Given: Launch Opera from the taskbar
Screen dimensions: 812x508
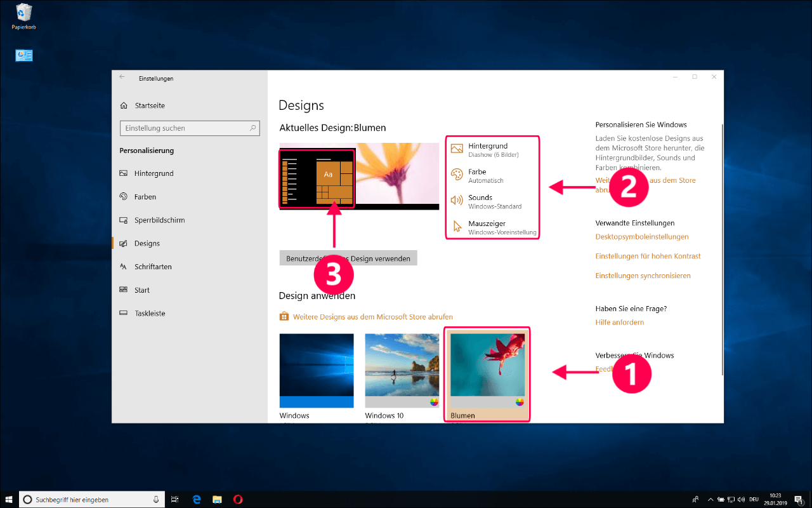Looking at the screenshot, I should point(237,500).
